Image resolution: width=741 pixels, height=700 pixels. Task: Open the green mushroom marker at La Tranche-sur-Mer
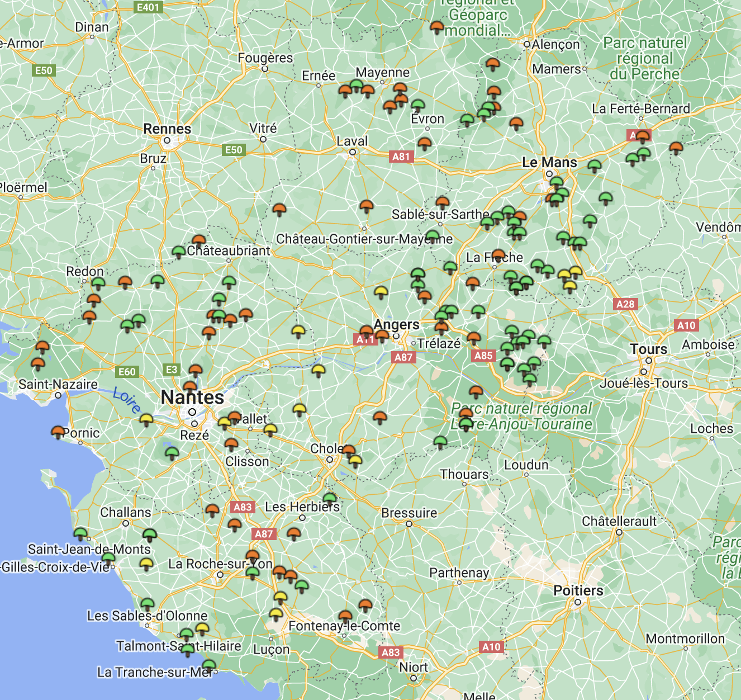click(208, 665)
